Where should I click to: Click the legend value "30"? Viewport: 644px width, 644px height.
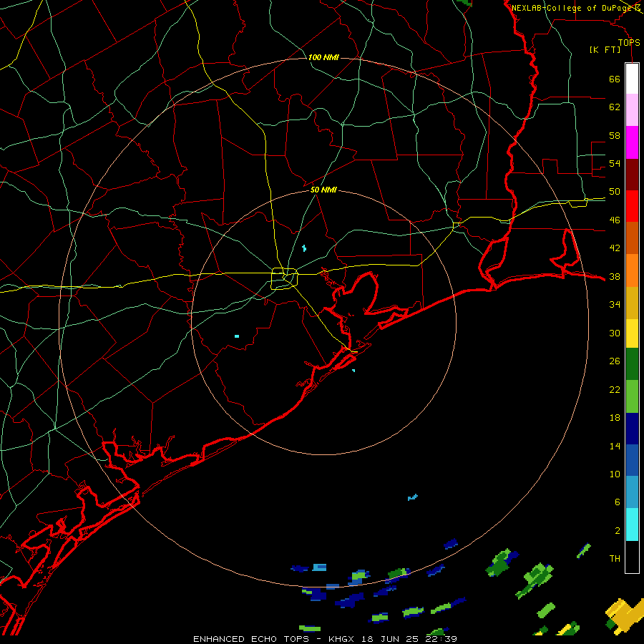(615, 333)
